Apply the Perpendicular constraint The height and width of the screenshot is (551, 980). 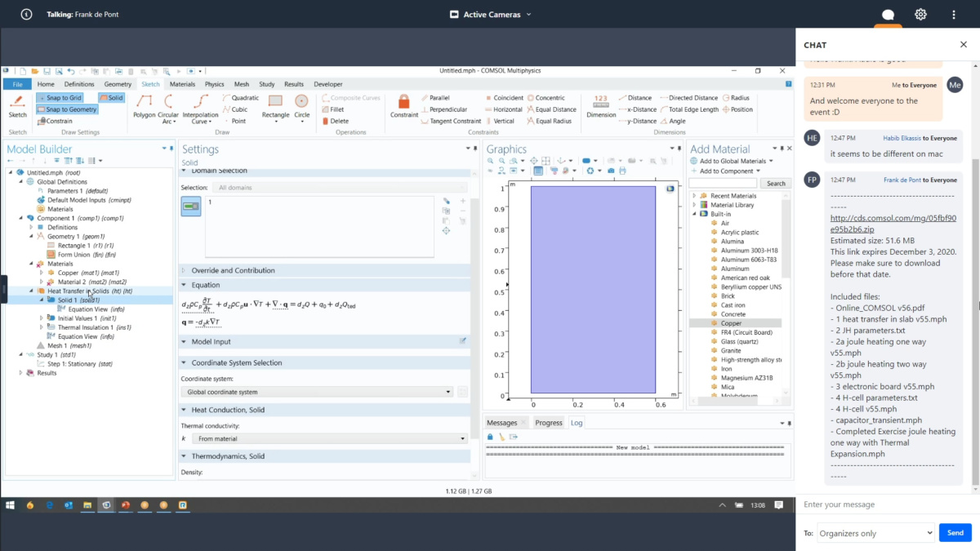tap(443, 109)
